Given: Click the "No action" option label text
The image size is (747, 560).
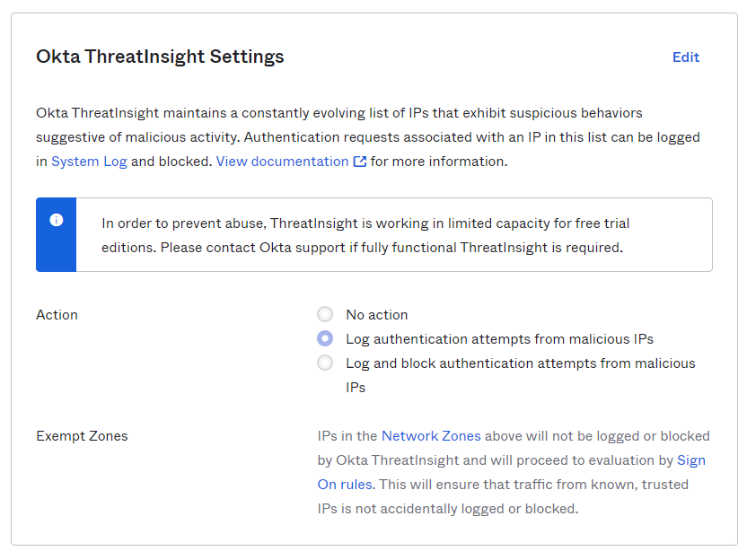Looking at the screenshot, I should coord(377,315).
